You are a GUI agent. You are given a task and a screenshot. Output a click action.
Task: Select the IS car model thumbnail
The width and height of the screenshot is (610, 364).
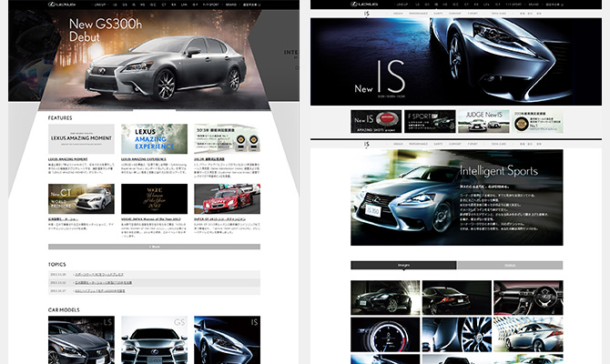(228, 340)
